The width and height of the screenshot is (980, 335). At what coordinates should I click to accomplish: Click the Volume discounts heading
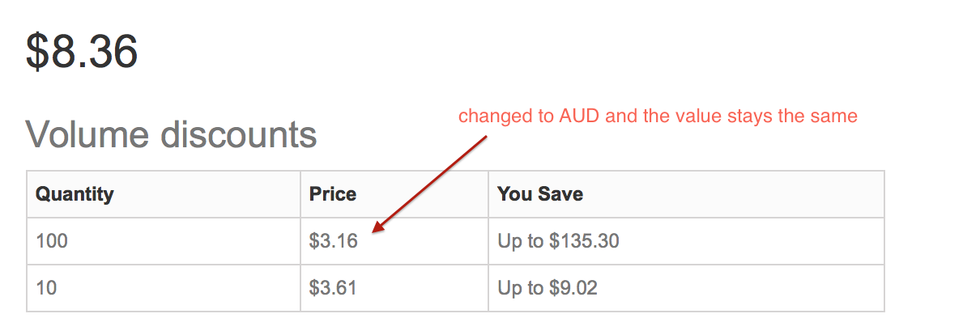coord(171,134)
